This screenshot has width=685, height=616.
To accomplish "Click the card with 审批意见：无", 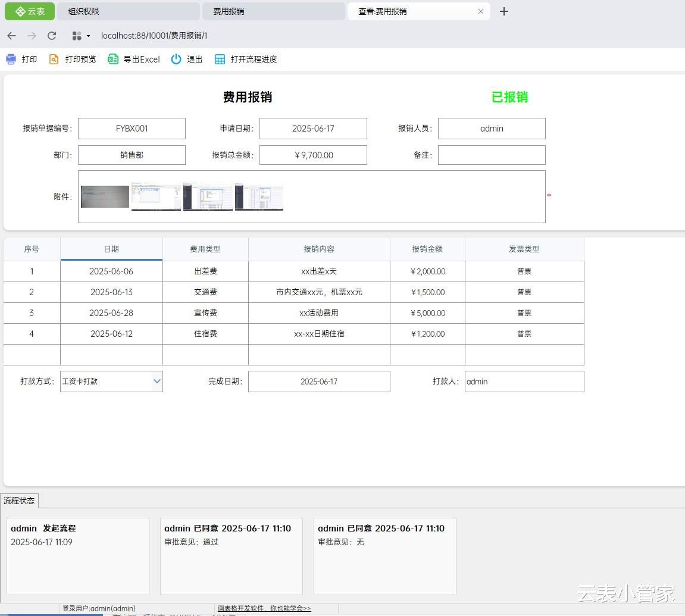I will (385, 556).
